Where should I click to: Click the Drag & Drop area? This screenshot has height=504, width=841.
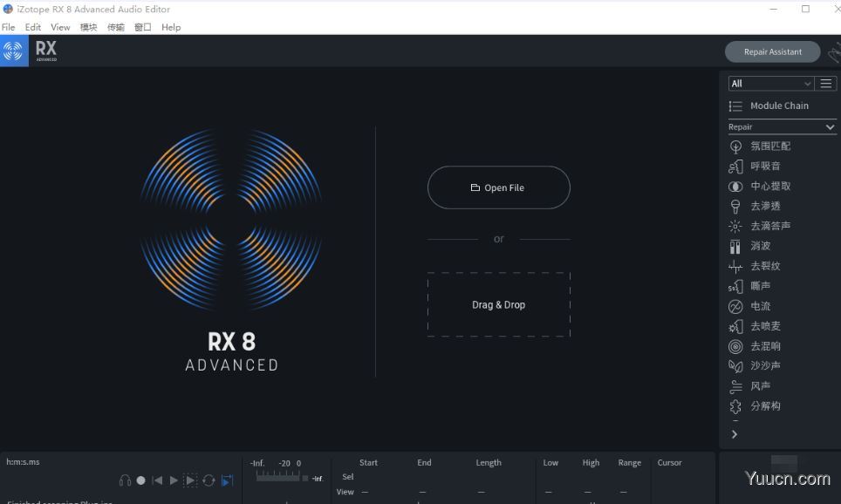(x=498, y=304)
